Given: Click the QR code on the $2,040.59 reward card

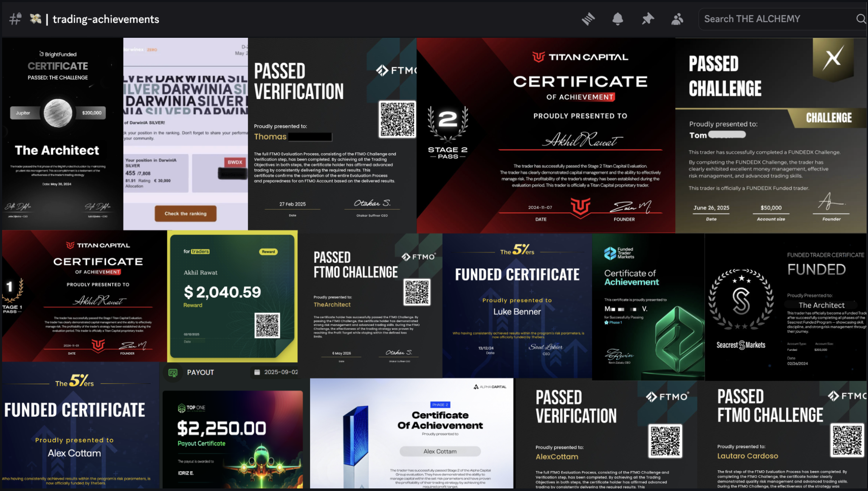Looking at the screenshot, I should [x=267, y=325].
